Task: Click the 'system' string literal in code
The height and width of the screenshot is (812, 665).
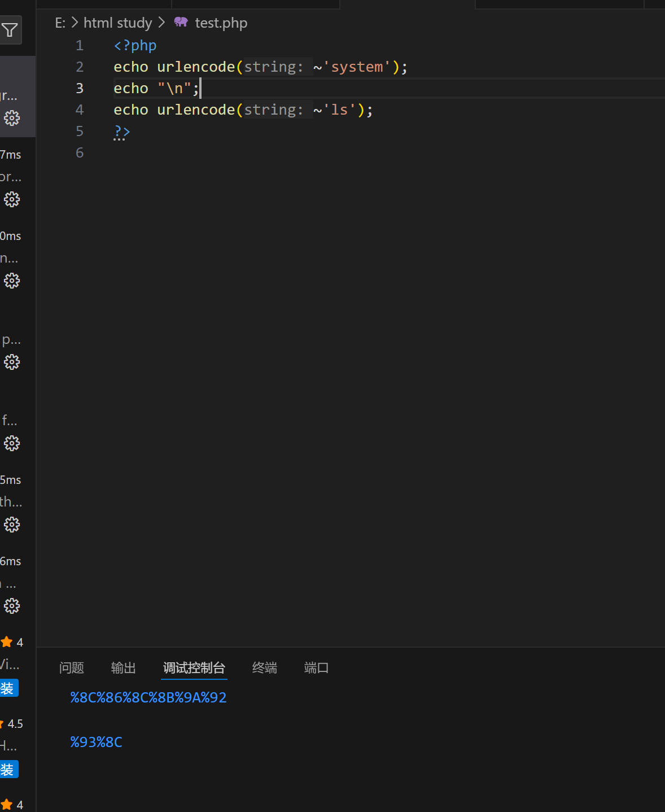Action: pyautogui.click(x=357, y=67)
